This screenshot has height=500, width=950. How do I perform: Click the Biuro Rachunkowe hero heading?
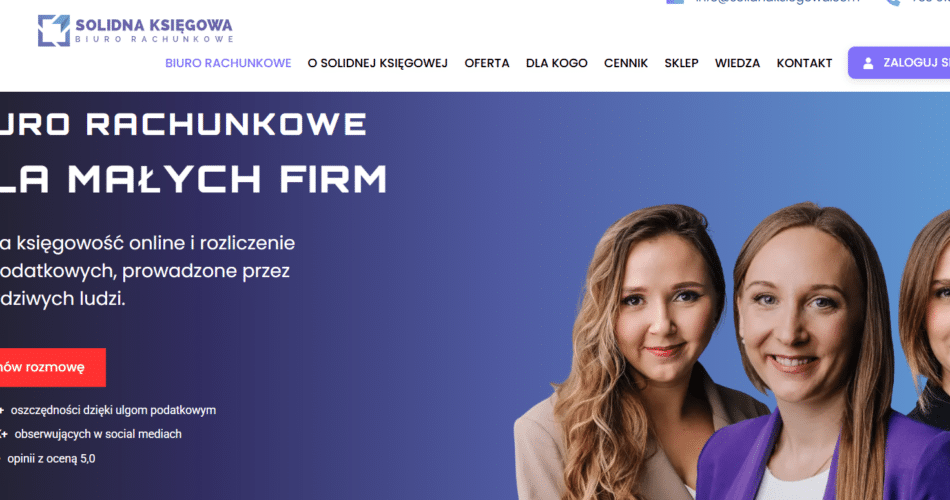click(x=183, y=125)
